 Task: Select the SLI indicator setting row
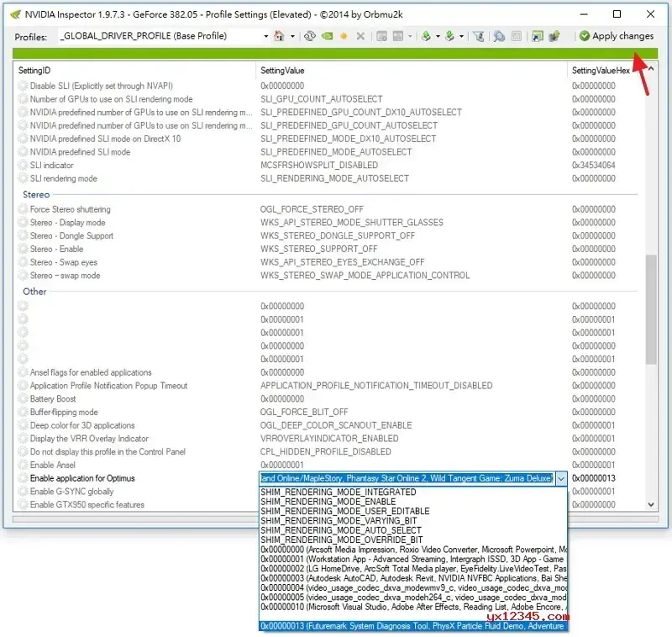(328, 165)
